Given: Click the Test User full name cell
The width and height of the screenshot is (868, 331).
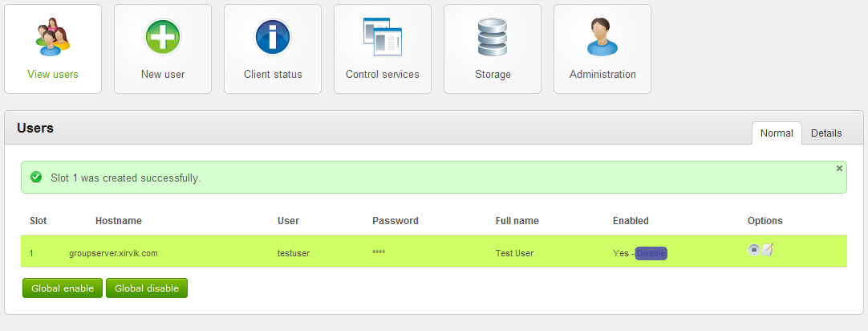Looking at the screenshot, I should 514,253.
